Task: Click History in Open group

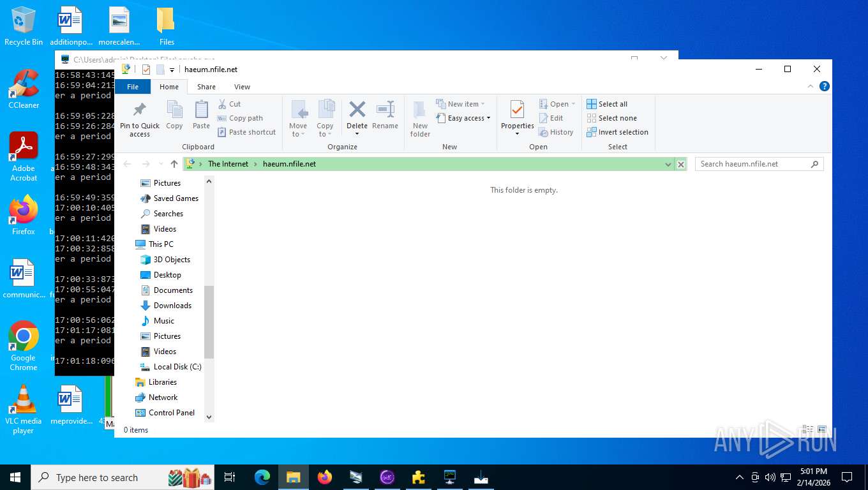Action: click(x=556, y=132)
